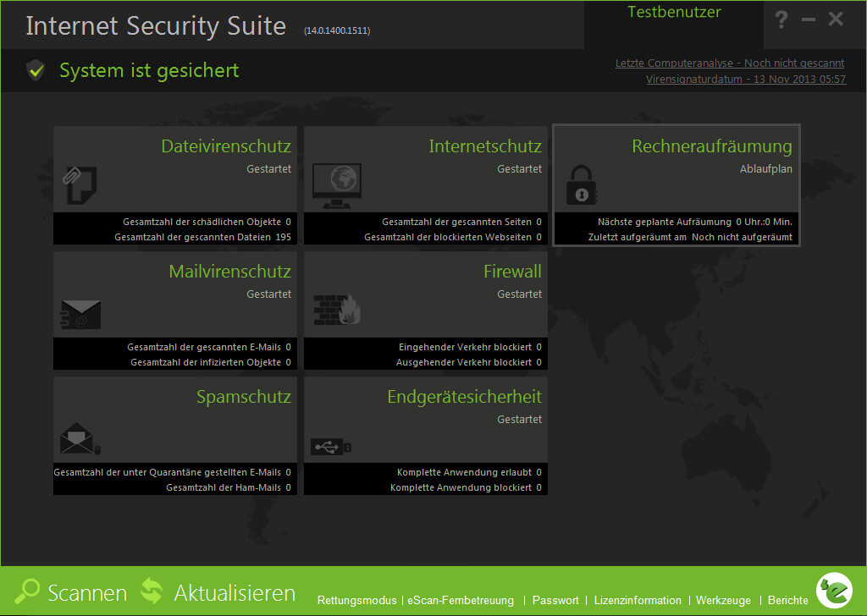Open help via the question mark icon

click(781, 20)
